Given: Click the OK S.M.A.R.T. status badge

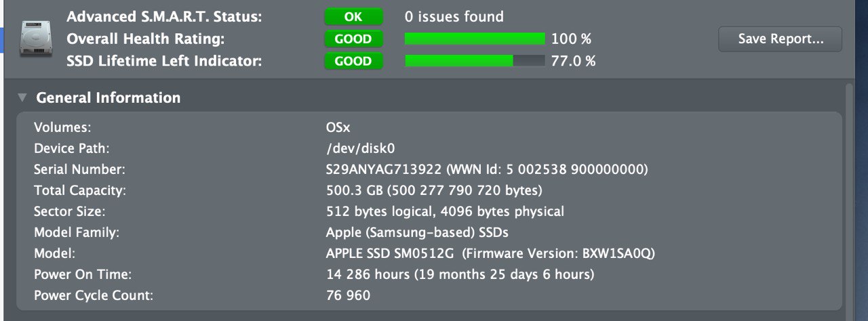Looking at the screenshot, I should click(x=353, y=16).
